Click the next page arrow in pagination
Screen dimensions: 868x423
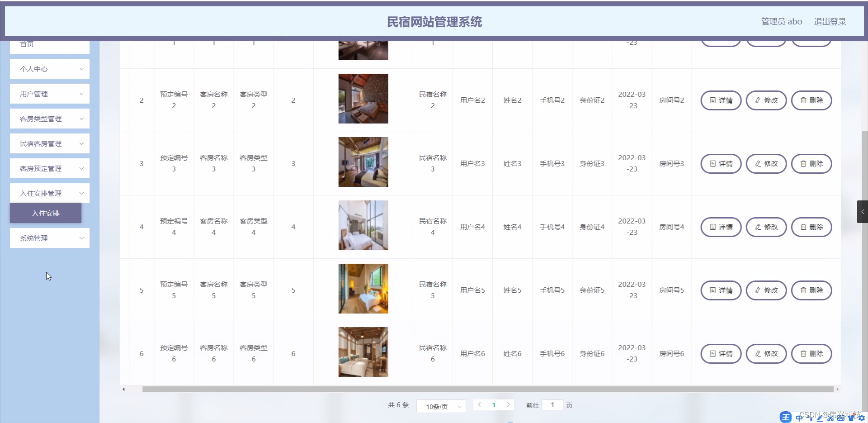(509, 405)
